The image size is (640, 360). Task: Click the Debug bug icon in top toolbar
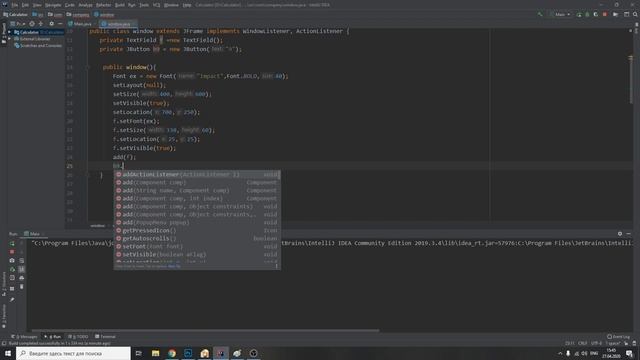click(x=587, y=14)
